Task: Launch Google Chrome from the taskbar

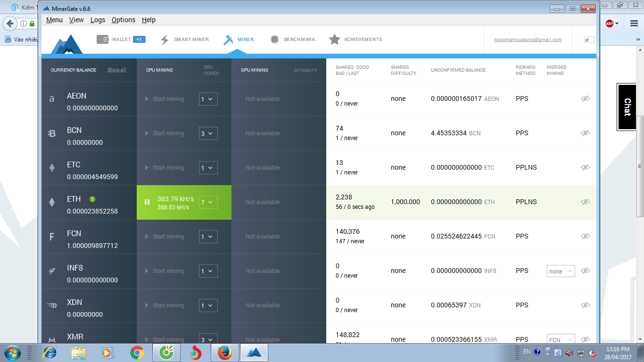Action: [137, 353]
